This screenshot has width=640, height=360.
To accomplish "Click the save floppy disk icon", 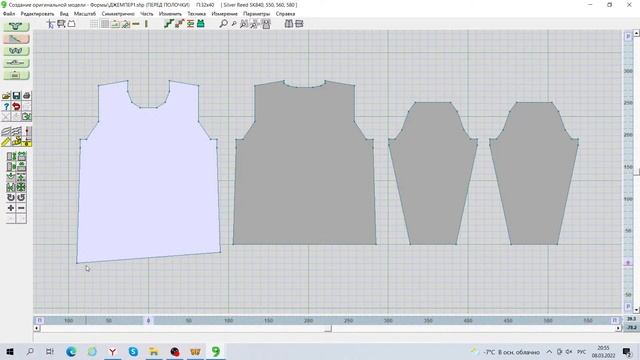I will pos(16,96).
